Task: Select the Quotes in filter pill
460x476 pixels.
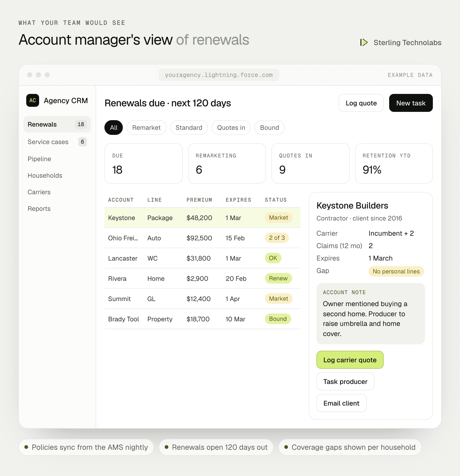Action: point(231,128)
